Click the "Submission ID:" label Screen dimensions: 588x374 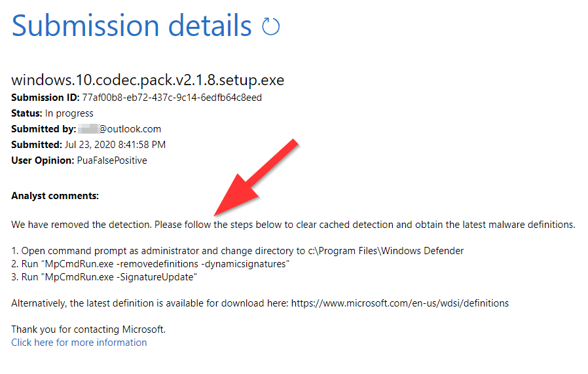[x=45, y=98]
